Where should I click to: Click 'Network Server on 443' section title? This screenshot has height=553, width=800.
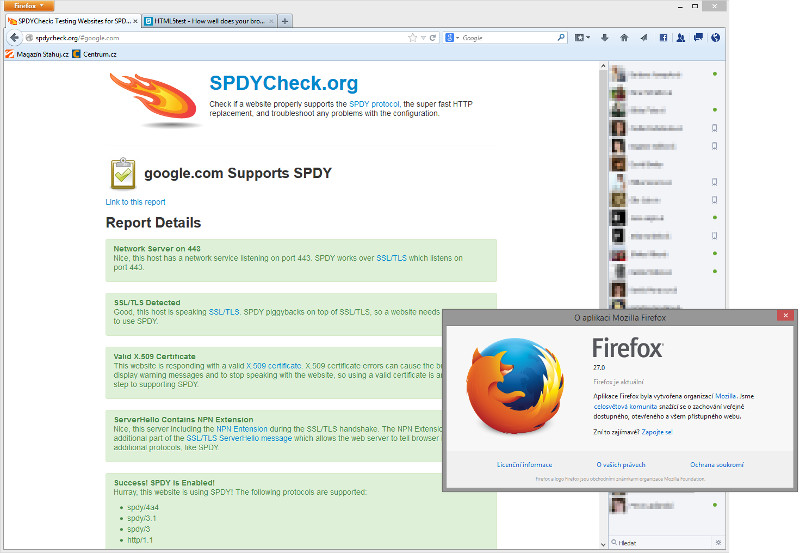(157, 249)
